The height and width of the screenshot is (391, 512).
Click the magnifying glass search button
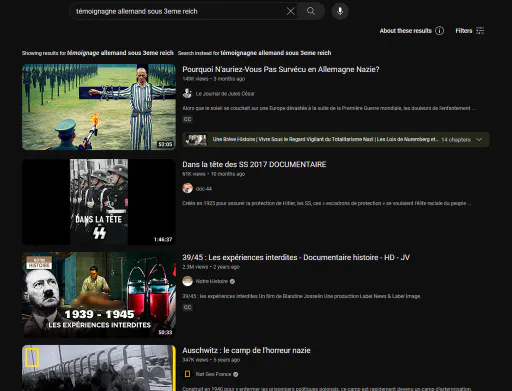311,11
